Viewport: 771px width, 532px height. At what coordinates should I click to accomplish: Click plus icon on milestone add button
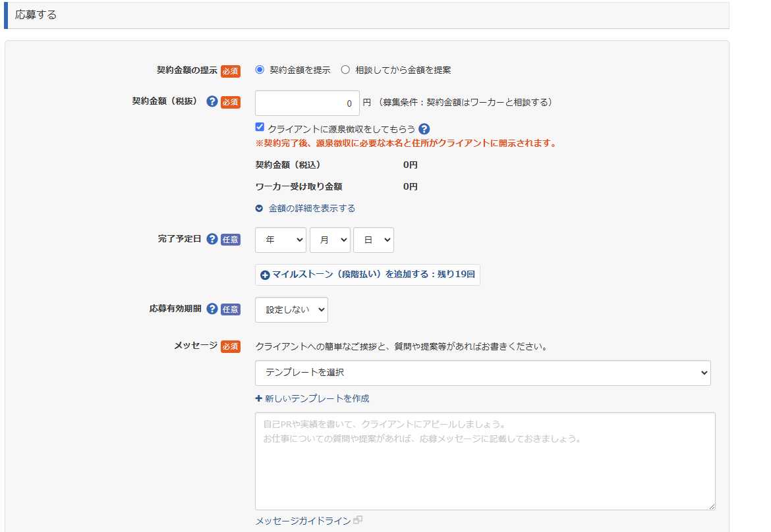point(265,275)
